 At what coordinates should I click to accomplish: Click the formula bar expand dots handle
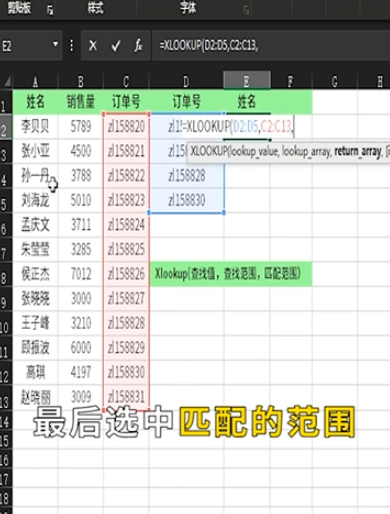pos(71,46)
